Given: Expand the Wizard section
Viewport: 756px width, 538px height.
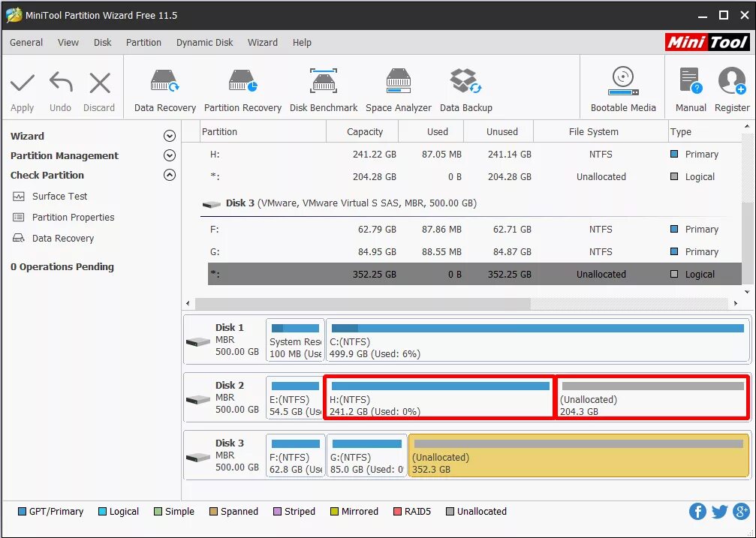Looking at the screenshot, I should click(x=169, y=136).
